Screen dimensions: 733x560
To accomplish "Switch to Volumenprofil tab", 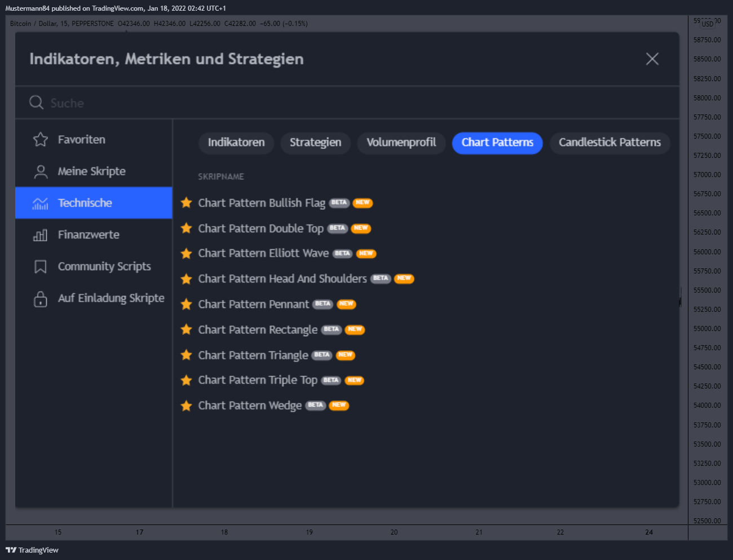I will coord(401,143).
